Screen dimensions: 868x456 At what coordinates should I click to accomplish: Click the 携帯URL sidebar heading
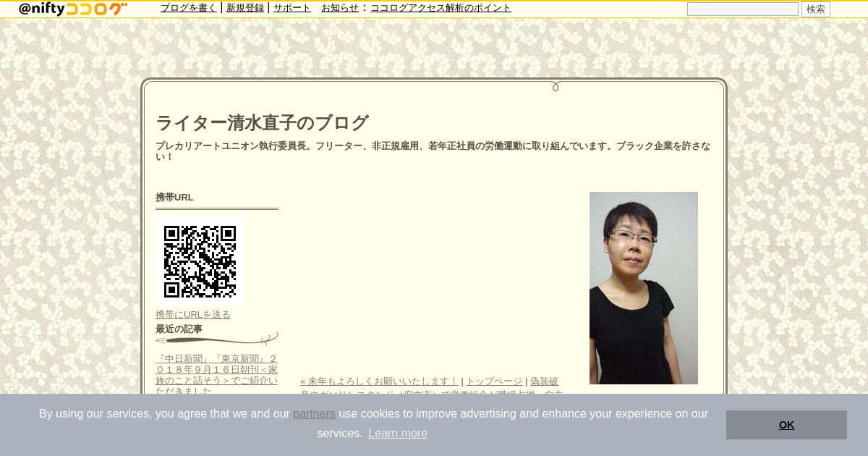174,198
